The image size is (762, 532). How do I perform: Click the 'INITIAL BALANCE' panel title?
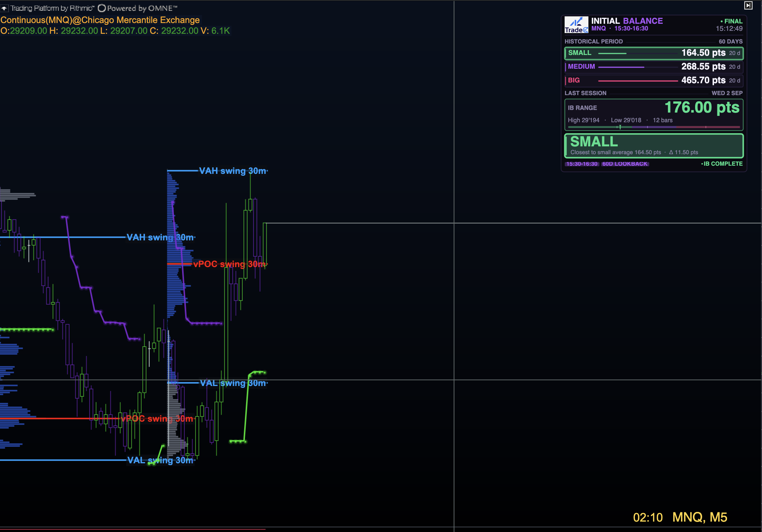click(x=627, y=21)
